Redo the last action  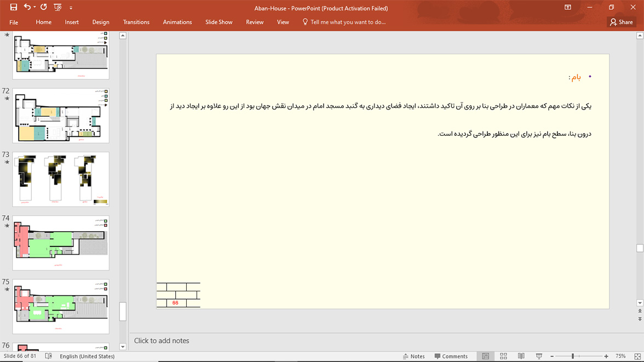pos(44,7)
